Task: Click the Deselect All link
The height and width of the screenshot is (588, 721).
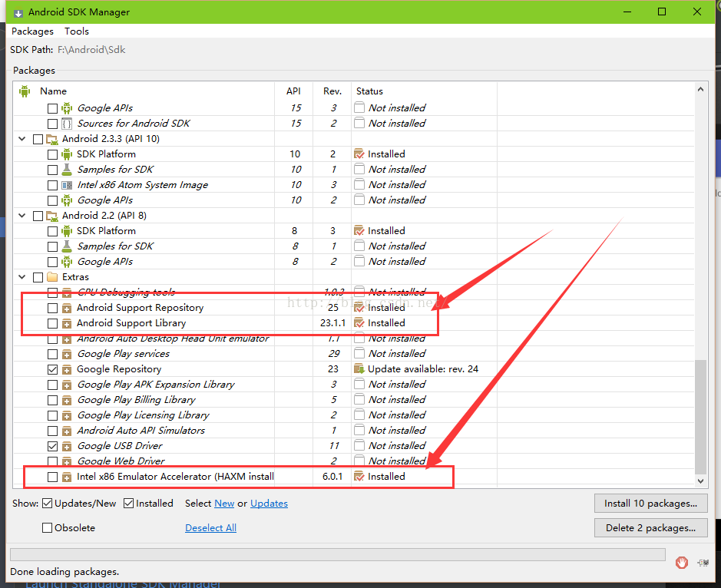Action: 210,528
